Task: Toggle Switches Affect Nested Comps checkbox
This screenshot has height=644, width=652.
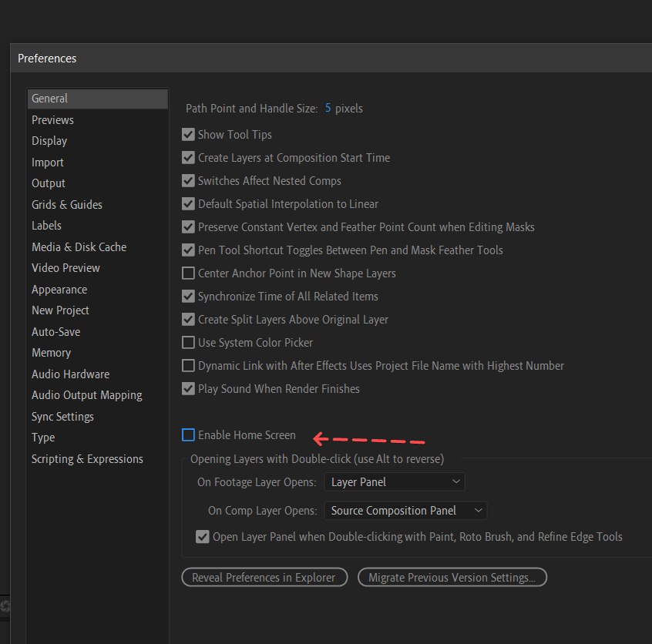Action: point(188,181)
